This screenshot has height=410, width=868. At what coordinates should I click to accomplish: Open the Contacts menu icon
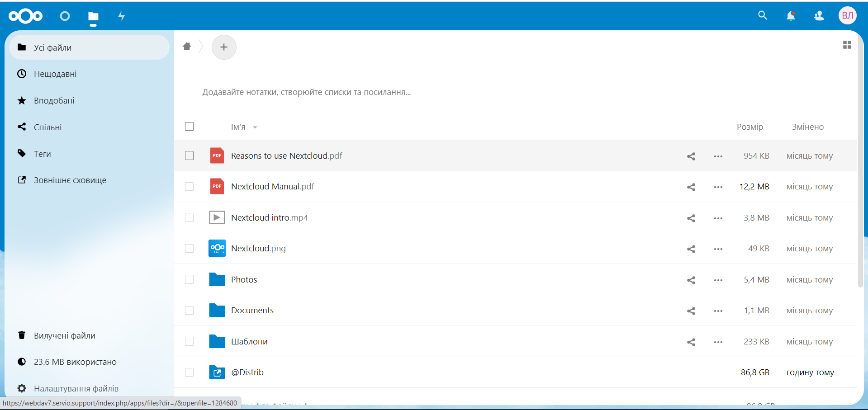tap(819, 16)
